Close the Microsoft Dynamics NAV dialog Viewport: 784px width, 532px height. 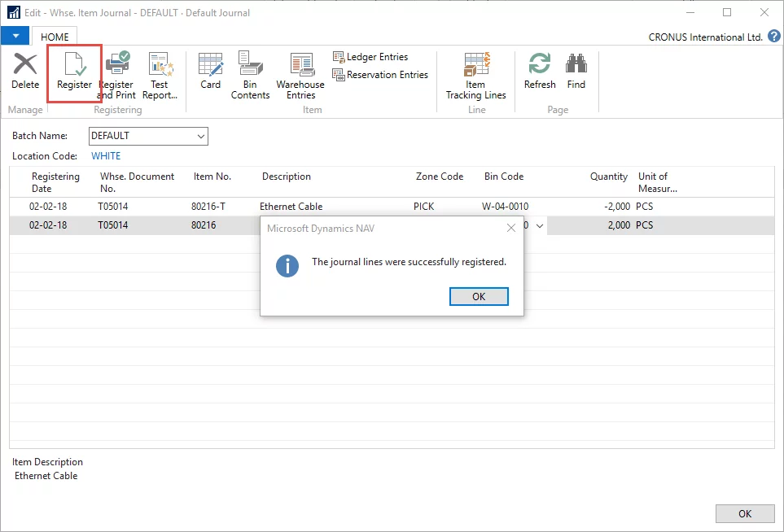[510, 229]
